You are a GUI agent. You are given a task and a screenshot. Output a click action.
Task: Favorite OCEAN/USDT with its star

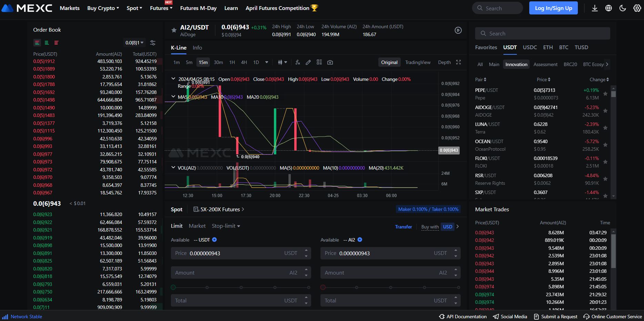[605, 145]
